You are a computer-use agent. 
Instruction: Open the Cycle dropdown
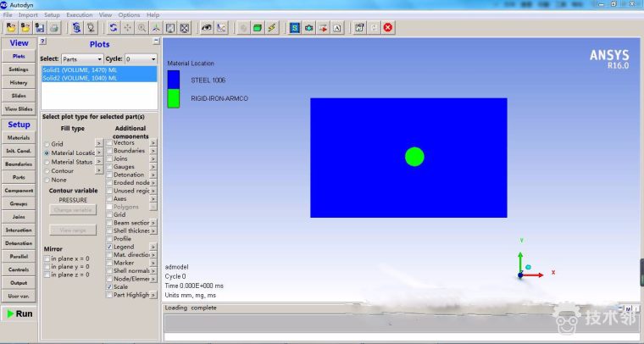(140, 59)
